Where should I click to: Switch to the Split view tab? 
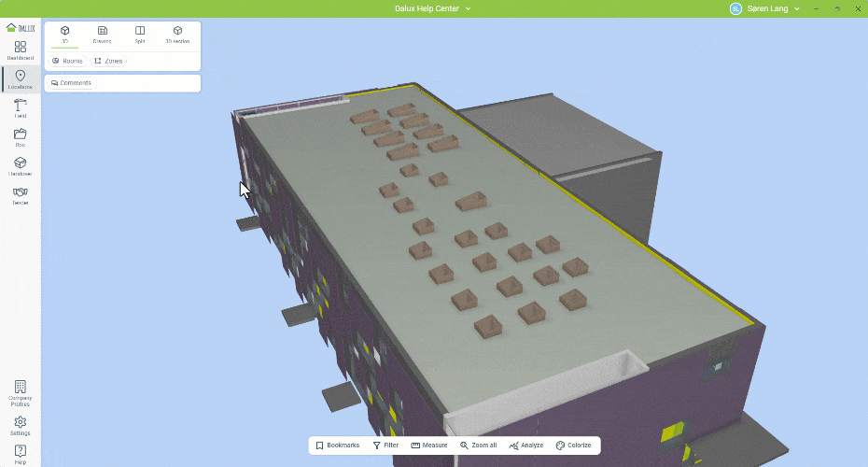click(140, 35)
